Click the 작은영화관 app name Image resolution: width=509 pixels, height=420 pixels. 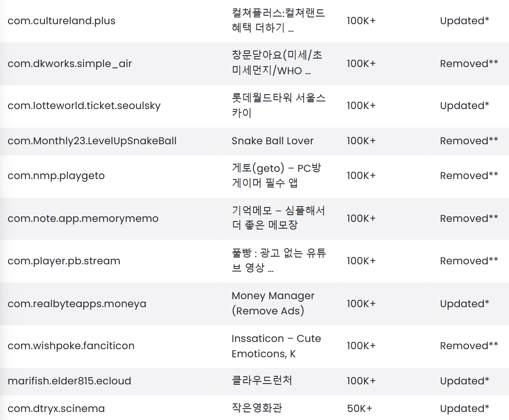[x=257, y=408]
